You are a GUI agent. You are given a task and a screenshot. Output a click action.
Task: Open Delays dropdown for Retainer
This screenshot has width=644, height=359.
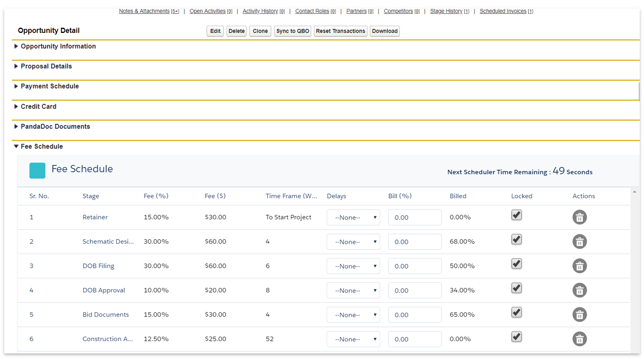pyautogui.click(x=353, y=217)
